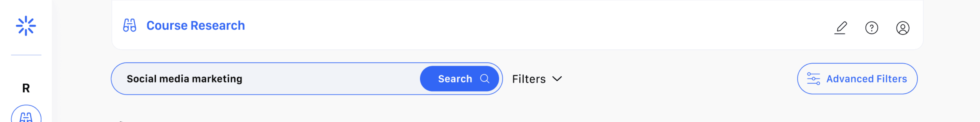Click empty space inside the search box

tap(331, 79)
